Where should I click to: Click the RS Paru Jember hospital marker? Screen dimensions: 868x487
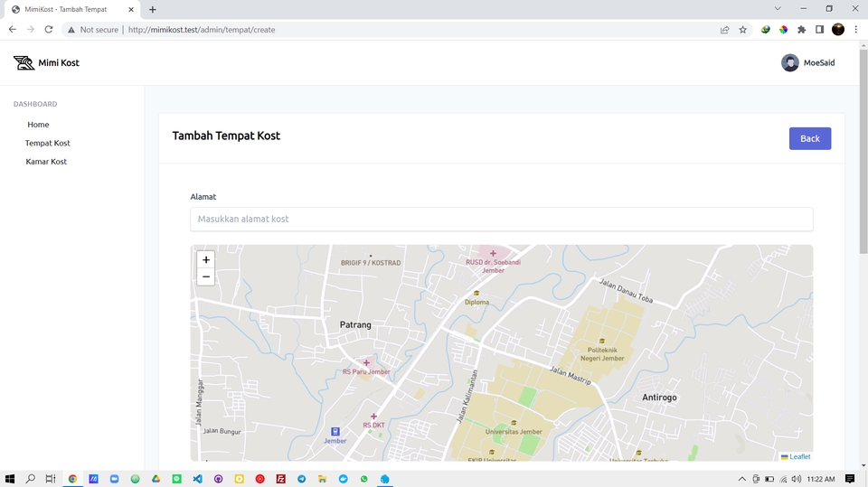point(366,363)
